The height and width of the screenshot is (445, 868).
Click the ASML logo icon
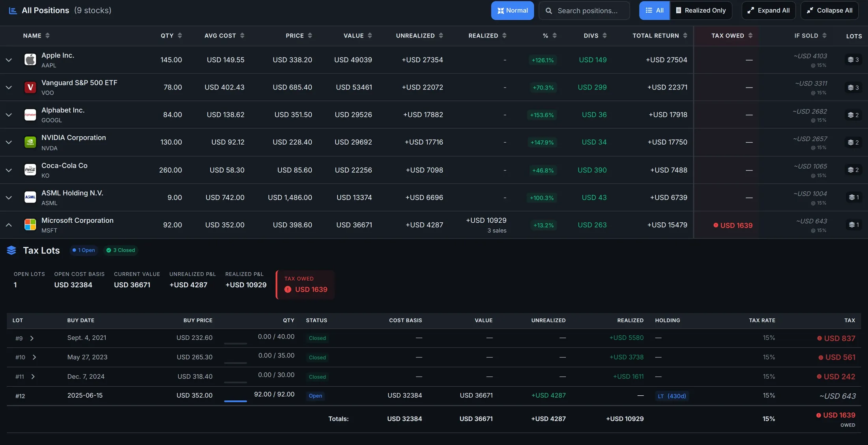30,197
